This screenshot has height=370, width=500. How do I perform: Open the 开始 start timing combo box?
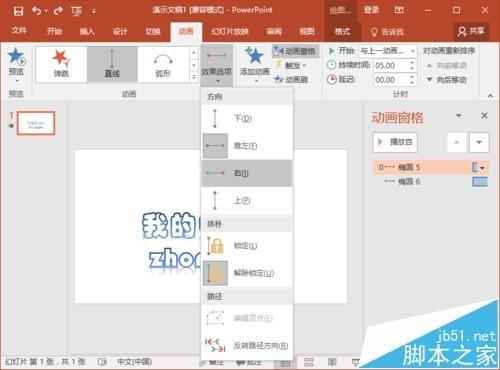388,51
